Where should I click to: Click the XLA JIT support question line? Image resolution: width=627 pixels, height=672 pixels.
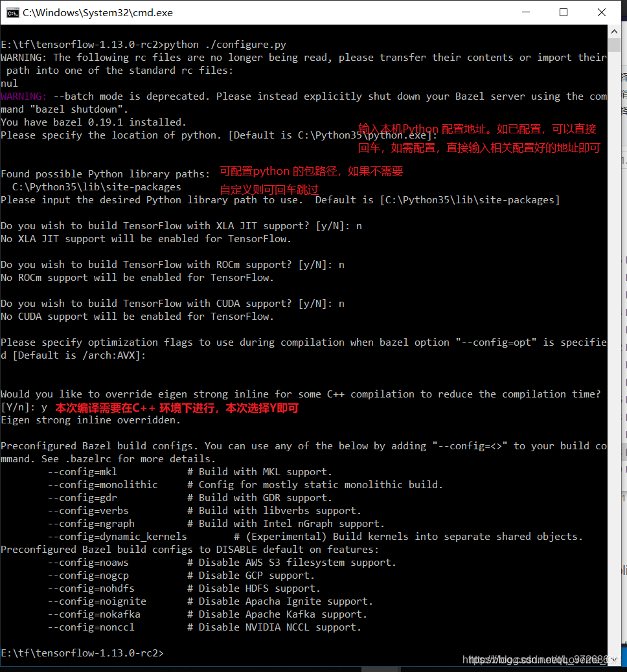click(x=181, y=226)
